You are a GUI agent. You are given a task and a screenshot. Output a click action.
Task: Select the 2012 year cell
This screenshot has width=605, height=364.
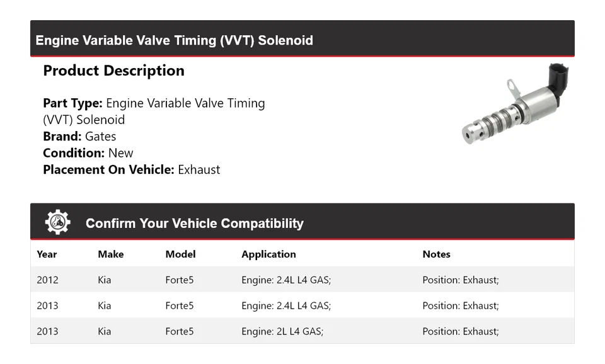click(x=47, y=280)
